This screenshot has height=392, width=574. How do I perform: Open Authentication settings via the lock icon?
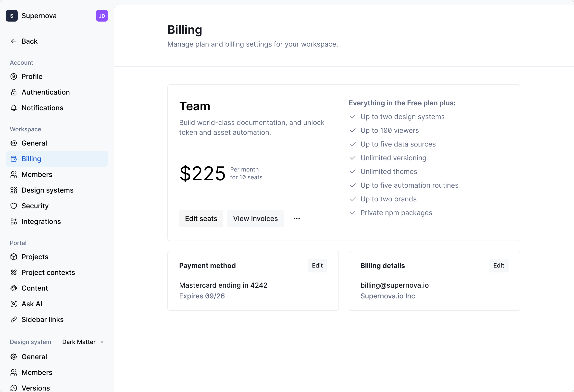click(14, 92)
